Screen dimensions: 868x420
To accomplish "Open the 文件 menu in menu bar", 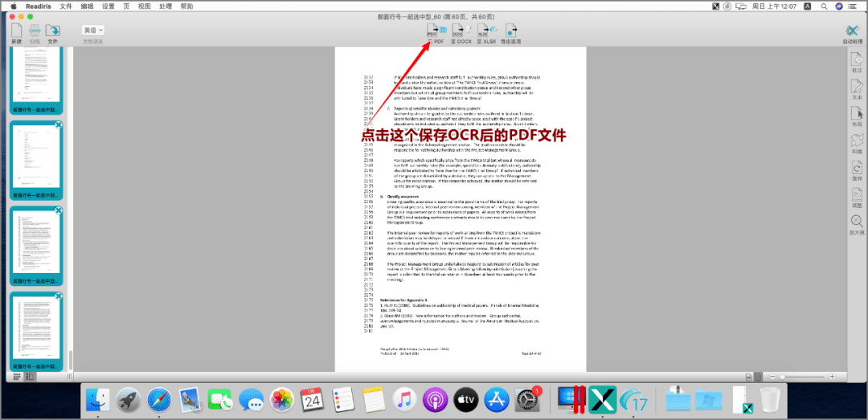I will coord(66,6).
